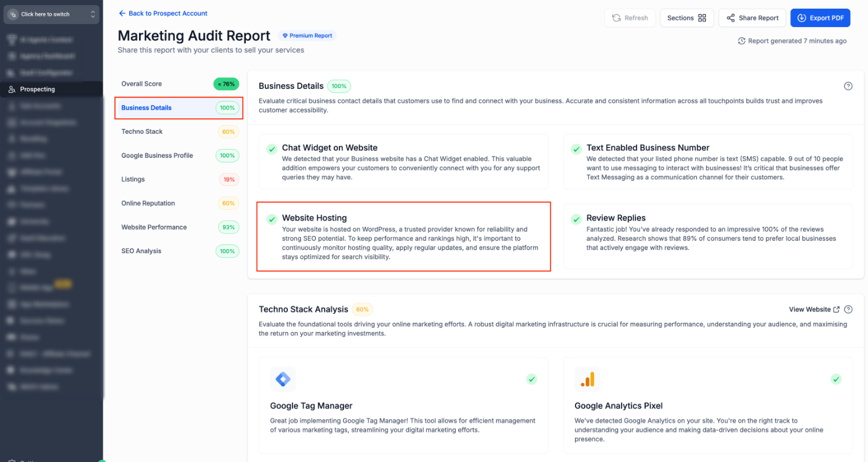Screen dimensions: 868x462
Task: Click the diamond icon in Premium Report badge
Action: 285,36
